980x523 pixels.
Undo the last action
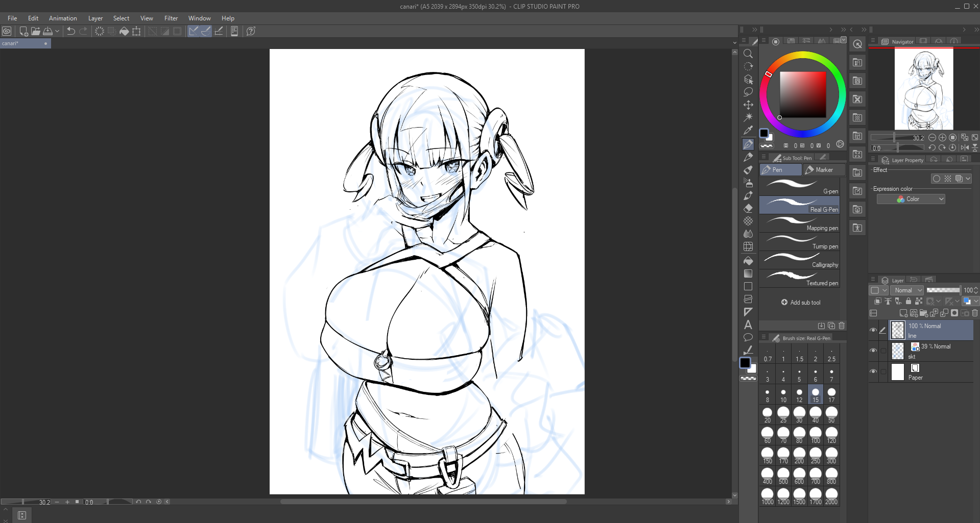tap(71, 31)
